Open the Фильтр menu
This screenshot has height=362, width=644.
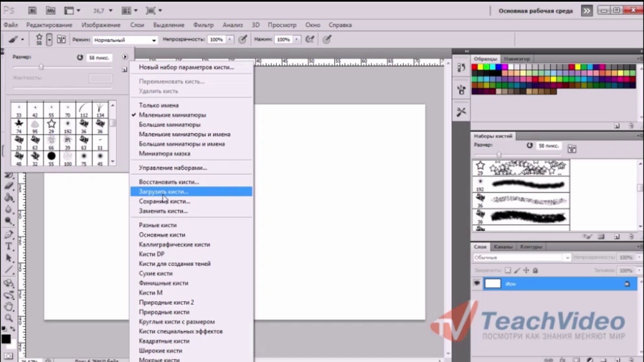coord(203,25)
